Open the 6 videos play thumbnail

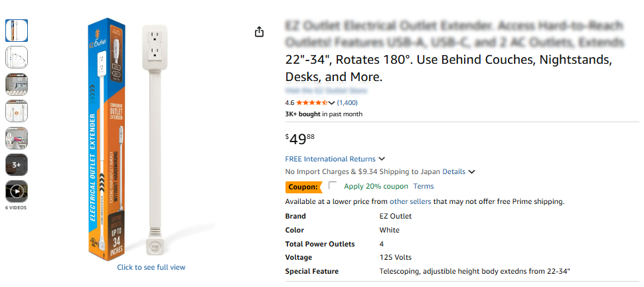17,191
